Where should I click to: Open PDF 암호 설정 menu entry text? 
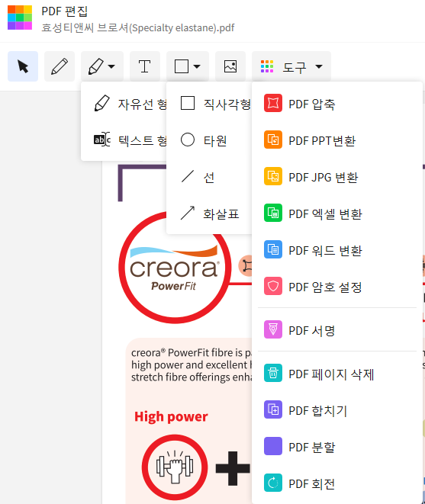tap(325, 287)
